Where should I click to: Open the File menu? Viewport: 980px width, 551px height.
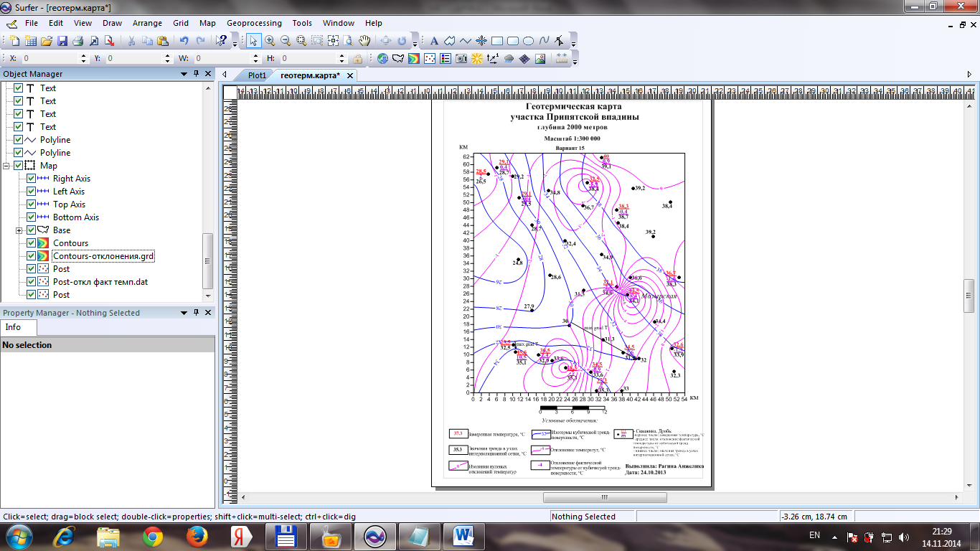click(32, 23)
